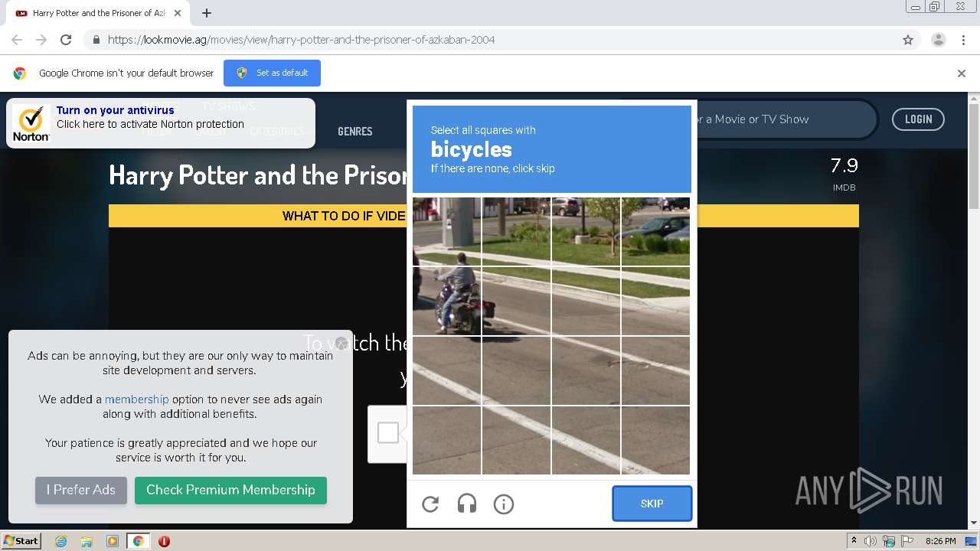Select captcha tile with parked dark car
The image size is (980, 551).
tap(656, 231)
